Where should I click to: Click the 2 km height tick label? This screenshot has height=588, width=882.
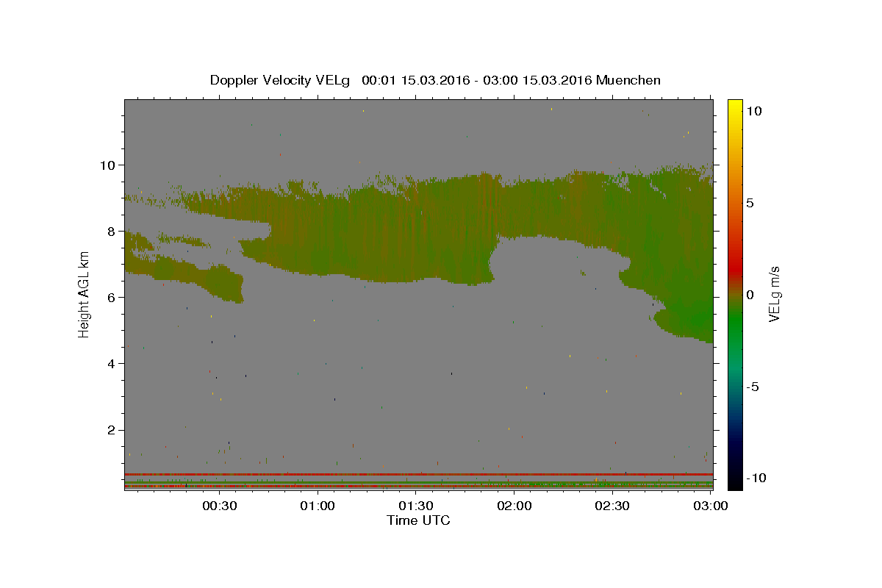(110, 430)
